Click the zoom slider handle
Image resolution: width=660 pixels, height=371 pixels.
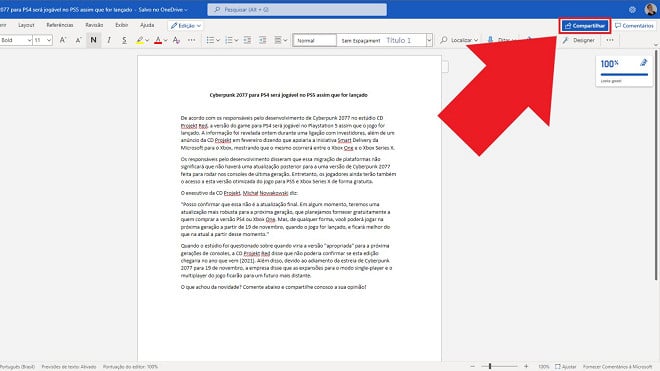point(490,366)
